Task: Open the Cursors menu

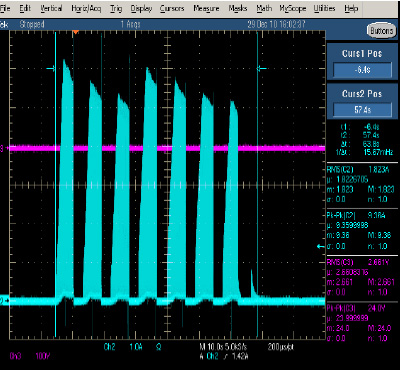Action: pos(172,9)
